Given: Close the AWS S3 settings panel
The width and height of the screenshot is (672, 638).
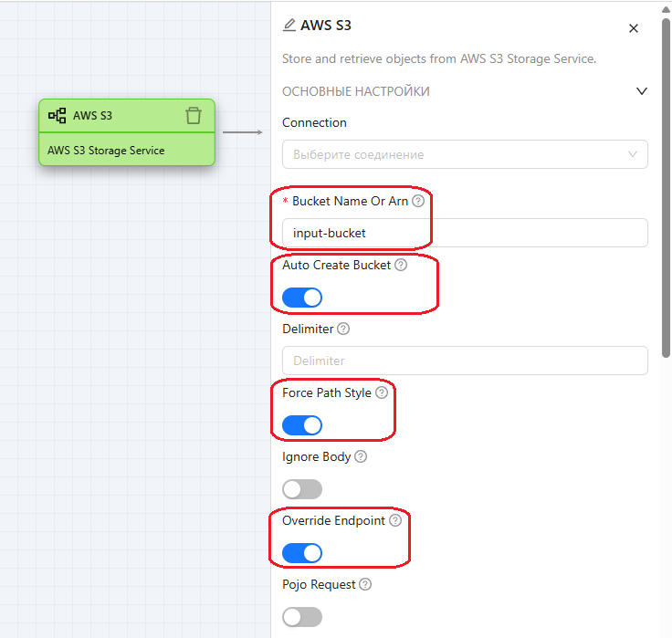Looking at the screenshot, I should 634,28.
